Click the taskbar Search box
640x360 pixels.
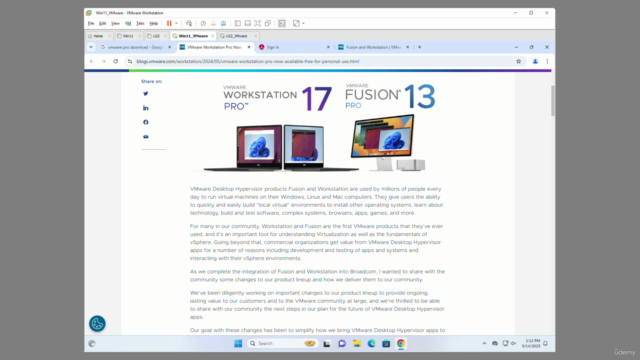click(282, 344)
